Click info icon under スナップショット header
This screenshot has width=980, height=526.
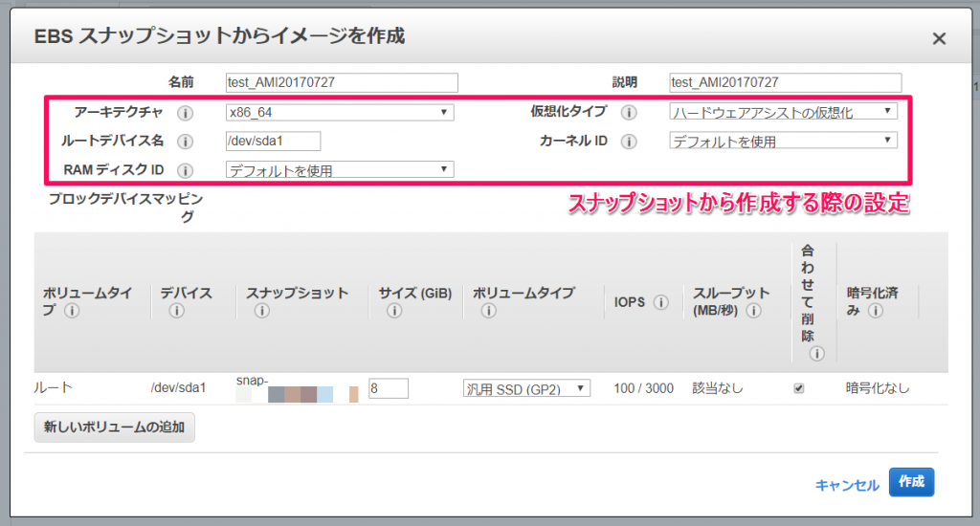tap(262, 311)
